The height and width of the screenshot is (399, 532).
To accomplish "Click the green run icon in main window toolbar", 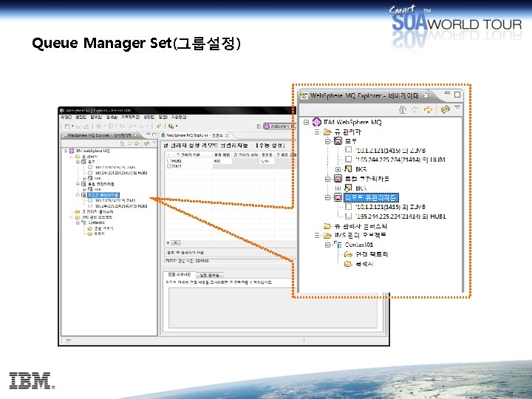I will [x=171, y=126].
